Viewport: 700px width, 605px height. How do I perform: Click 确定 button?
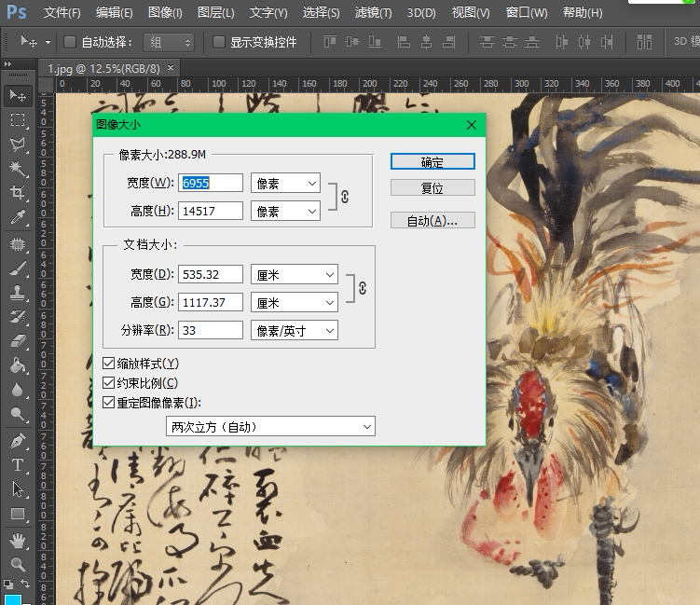point(432,161)
